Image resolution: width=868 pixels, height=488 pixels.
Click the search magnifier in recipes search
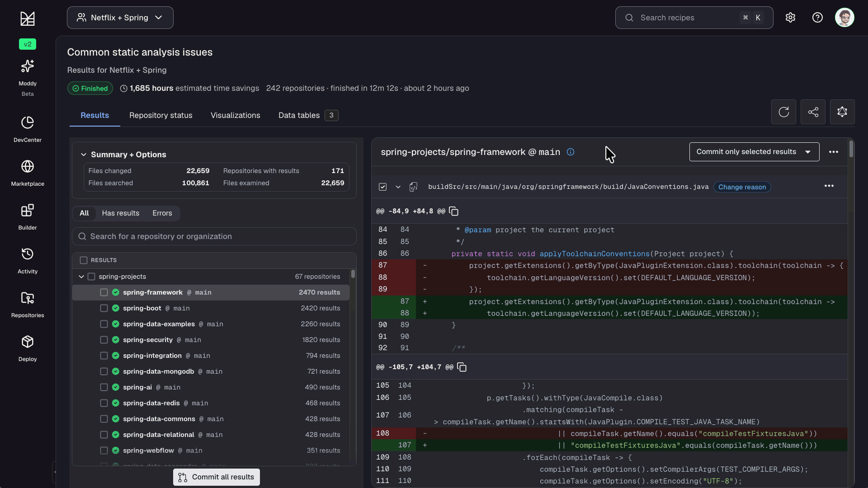coord(629,18)
